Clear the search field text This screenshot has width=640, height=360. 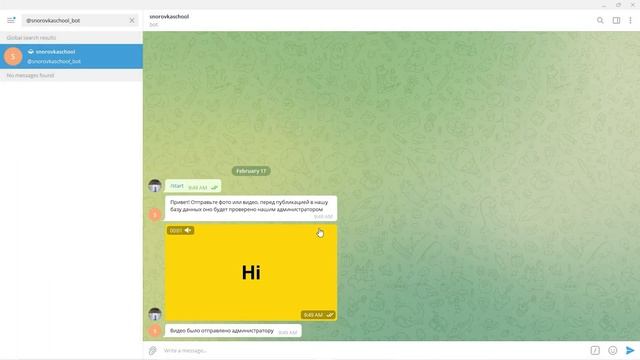pos(132,20)
